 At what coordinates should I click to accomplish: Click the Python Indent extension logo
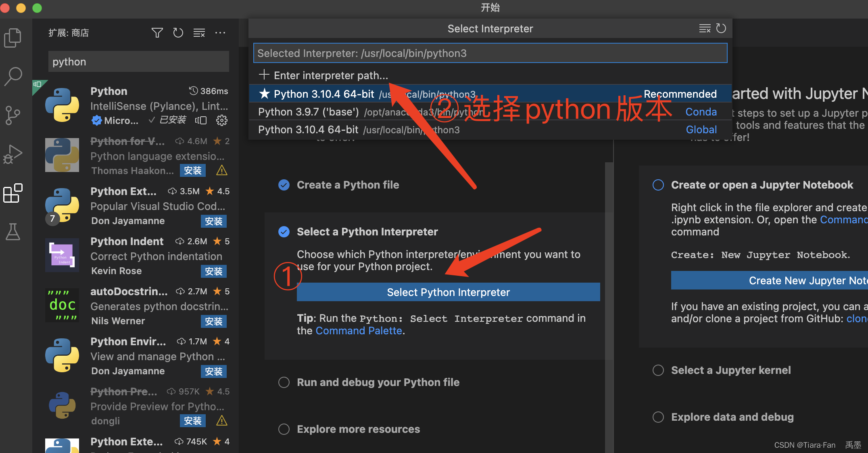62,255
